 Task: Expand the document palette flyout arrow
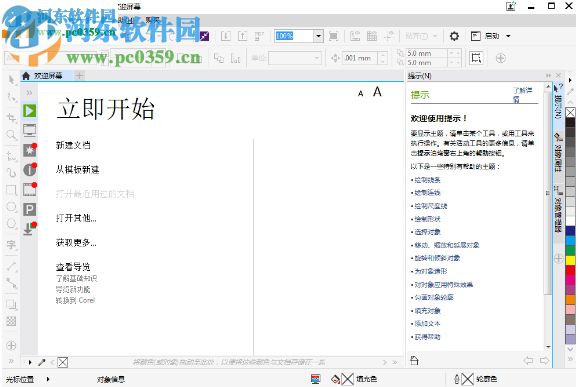pos(30,362)
